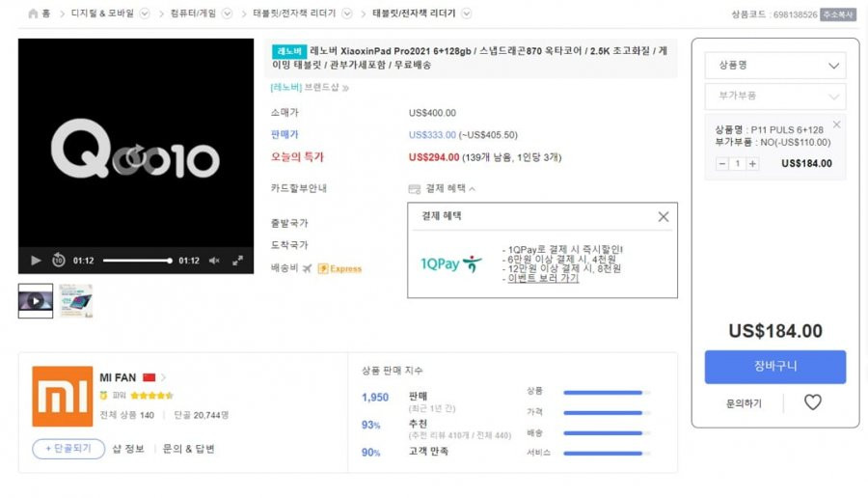Screen dimensions: 868x498
Task: Increase quantity with plus button
Action: [752, 163]
